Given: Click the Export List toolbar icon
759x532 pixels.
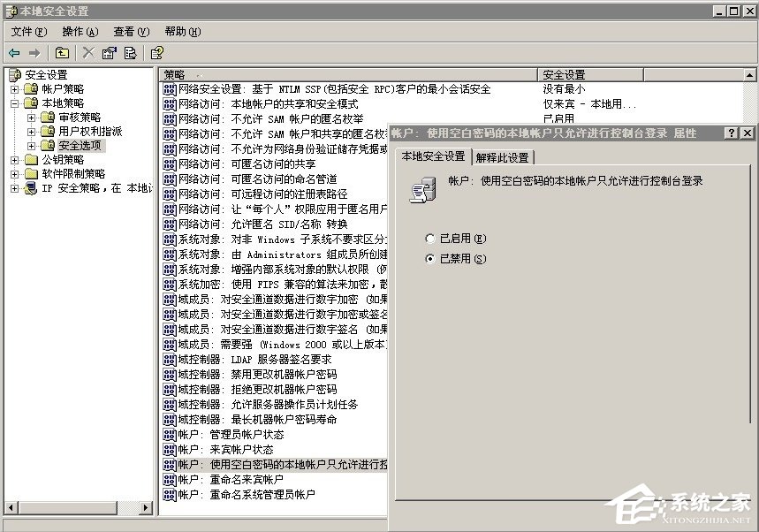Looking at the screenshot, I should click(x=130, y=53).
